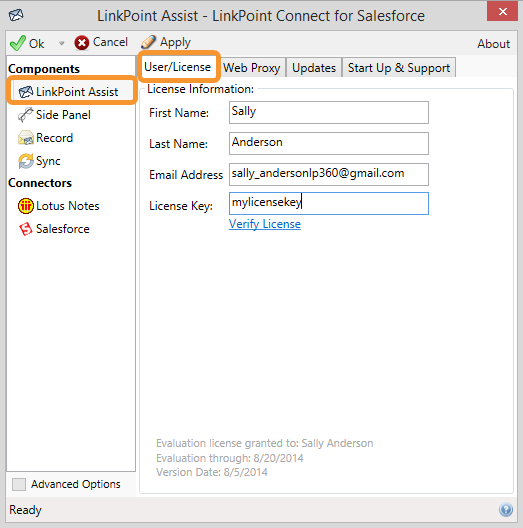Select LinkPoint Assist in Components list
Image resolution: width=523 pixels, height=528 pixels.
tap(72, 91)
